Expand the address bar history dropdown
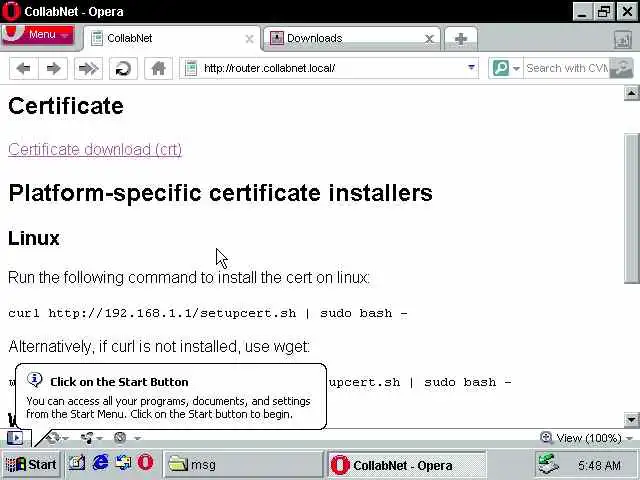 (471, 67)
